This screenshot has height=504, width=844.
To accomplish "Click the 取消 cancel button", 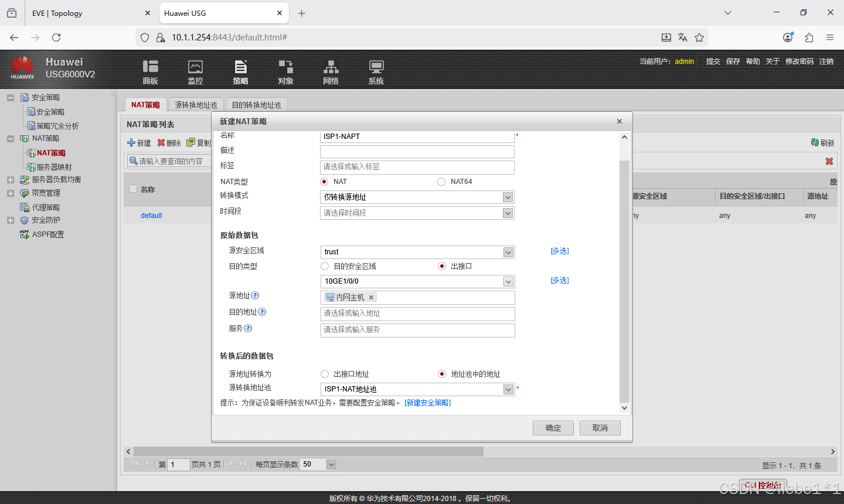I will click(x=600, y=428).
